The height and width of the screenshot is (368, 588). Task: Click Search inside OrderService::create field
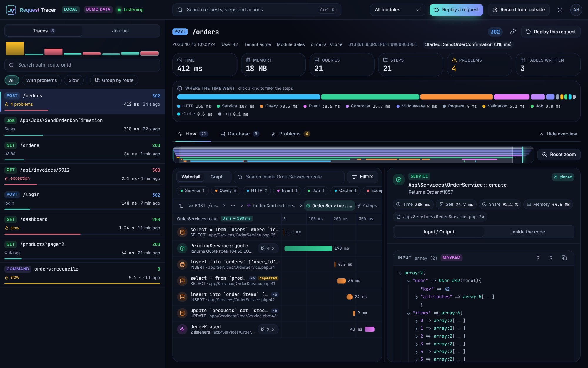(289, 177)
